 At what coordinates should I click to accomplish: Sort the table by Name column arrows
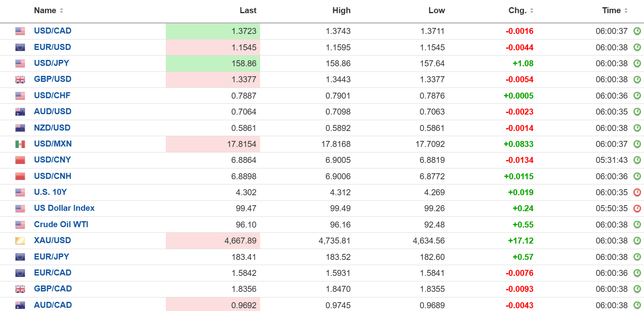[x=62, y=11]
